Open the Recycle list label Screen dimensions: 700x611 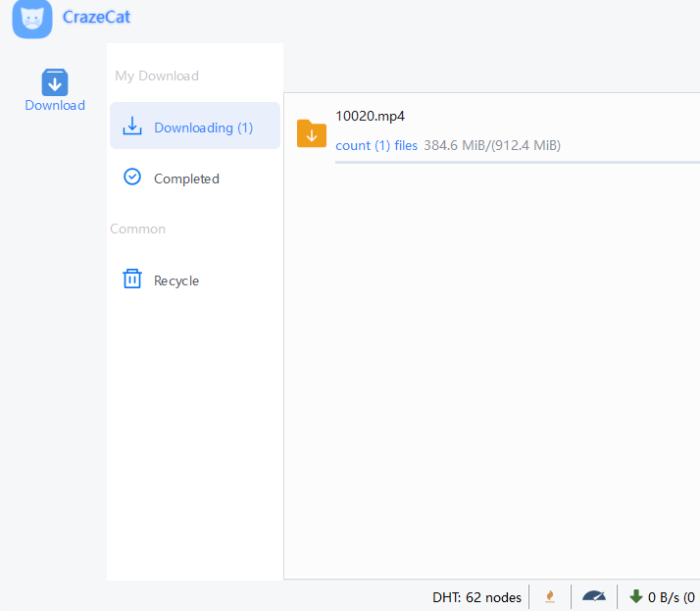point(176,280)
